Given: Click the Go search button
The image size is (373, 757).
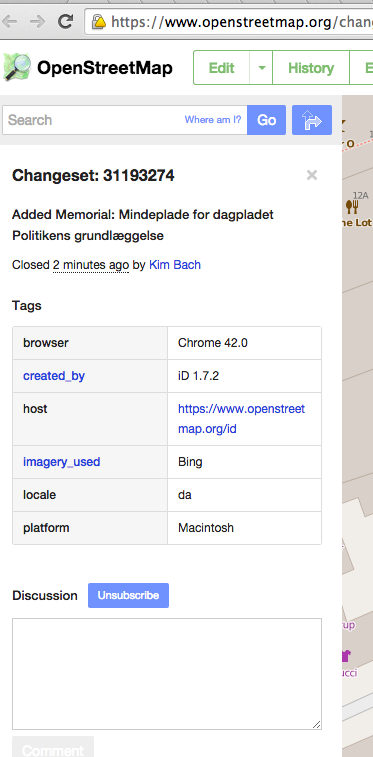Looking at the screenshot, I should [x=266, y=120].
